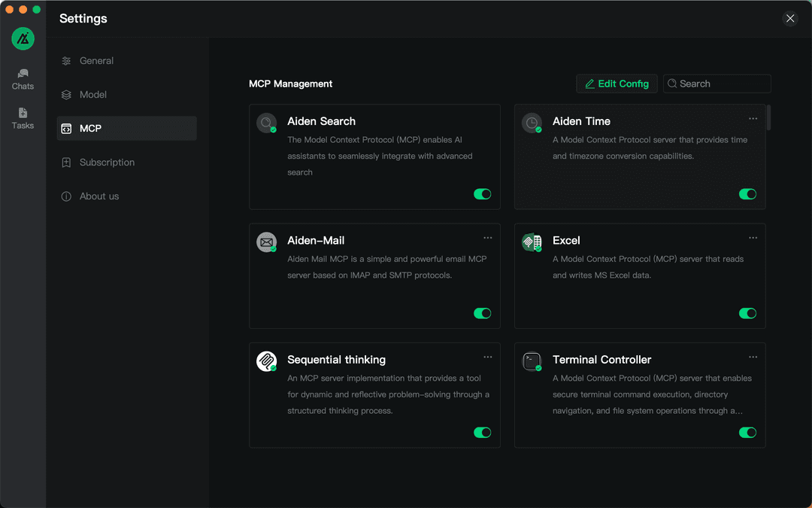Open the Chats sidebar icon
Image resolution: width=812 pixels, height=508 pixels.
coord(23,79)
